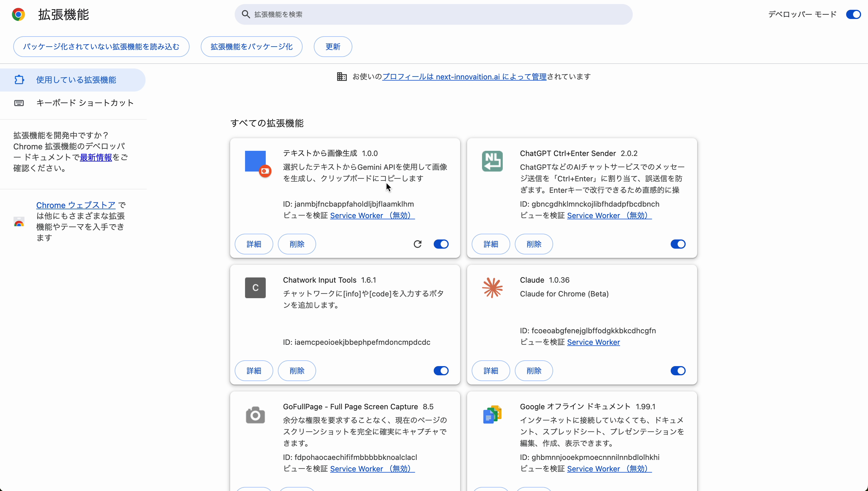The image size is (868, 491).
Task: Click the building icon next to profile notice
Action: pos(341,77)
